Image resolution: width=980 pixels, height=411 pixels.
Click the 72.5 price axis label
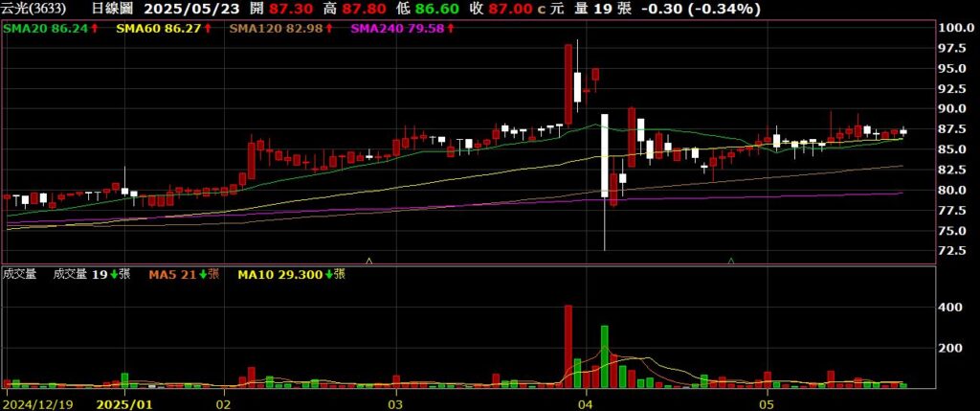[952, 251]
